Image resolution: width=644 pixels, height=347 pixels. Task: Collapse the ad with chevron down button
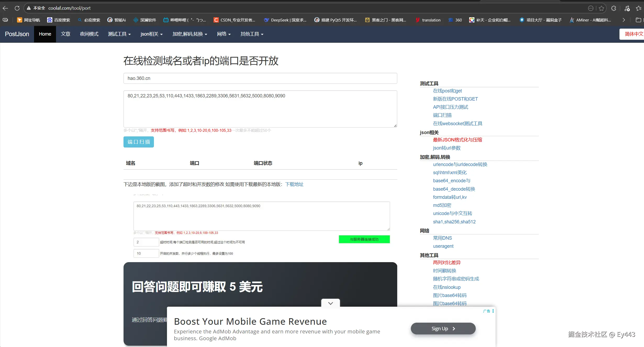[x=331, y=303]
